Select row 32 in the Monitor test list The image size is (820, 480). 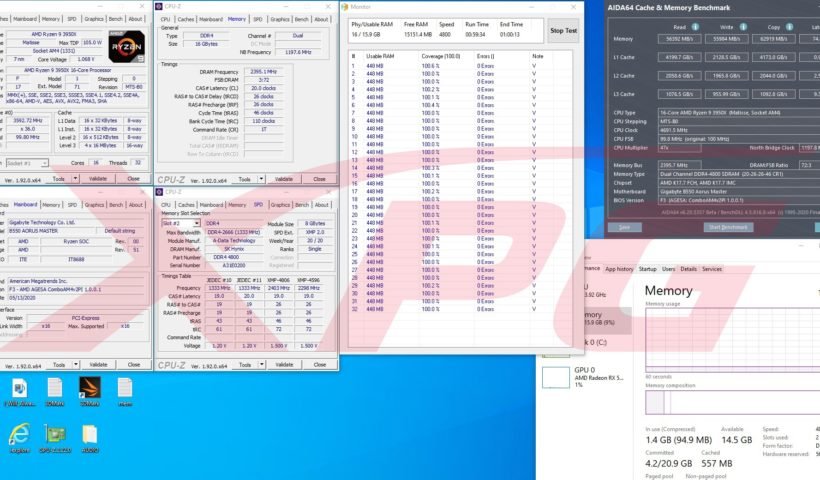(460, 309)
